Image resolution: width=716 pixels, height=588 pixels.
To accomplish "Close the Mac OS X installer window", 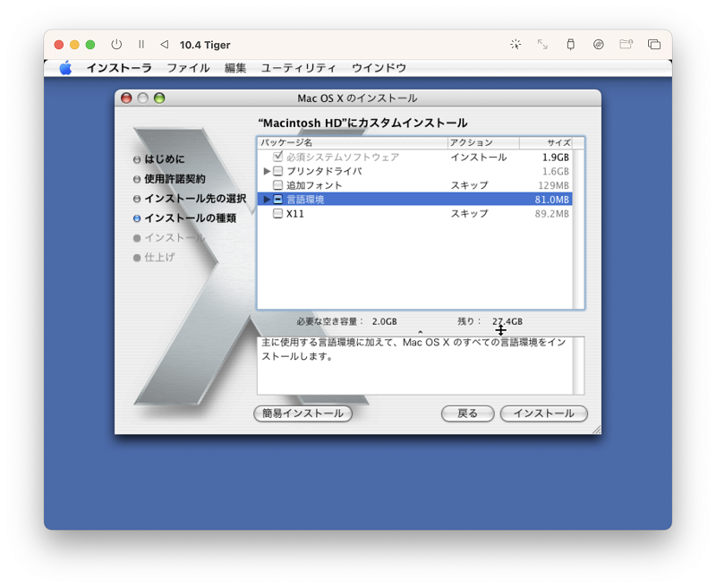I will [x=126, y=98].
